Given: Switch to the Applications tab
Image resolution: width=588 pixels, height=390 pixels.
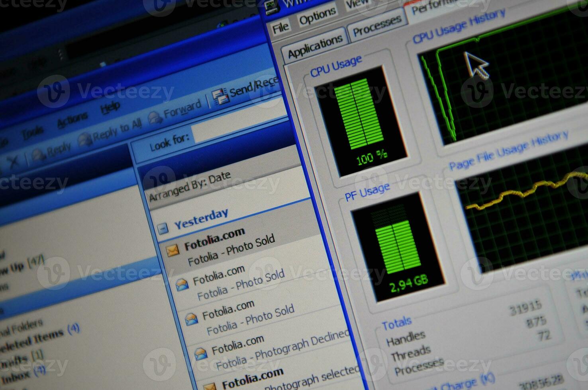Looking at the screenshot, I should 315,46.
